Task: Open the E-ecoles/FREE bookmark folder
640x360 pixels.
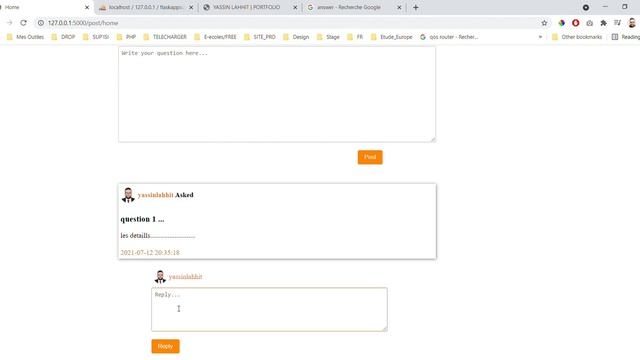Action: coord(215,37)
